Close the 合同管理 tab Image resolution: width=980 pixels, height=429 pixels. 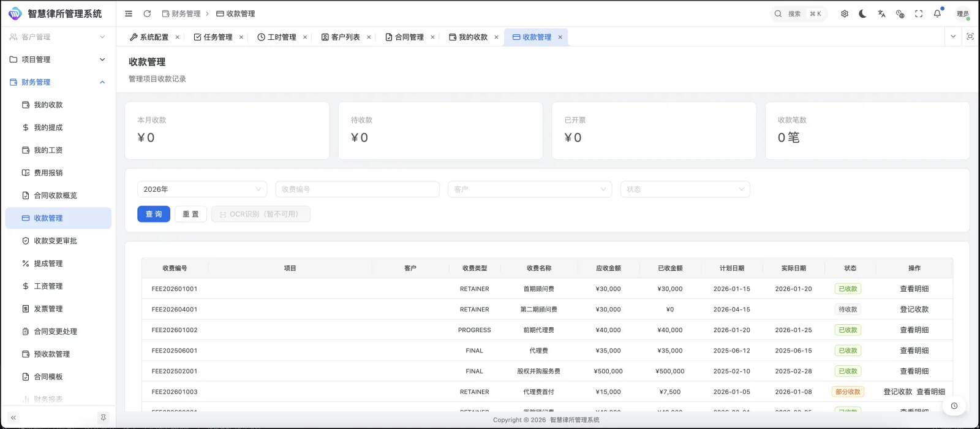tap(432, 37)
